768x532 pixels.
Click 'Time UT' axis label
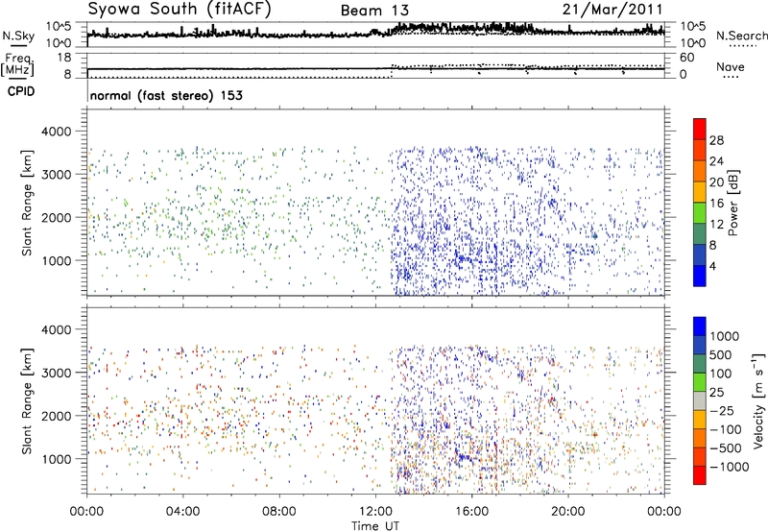(x=375, y=525)
